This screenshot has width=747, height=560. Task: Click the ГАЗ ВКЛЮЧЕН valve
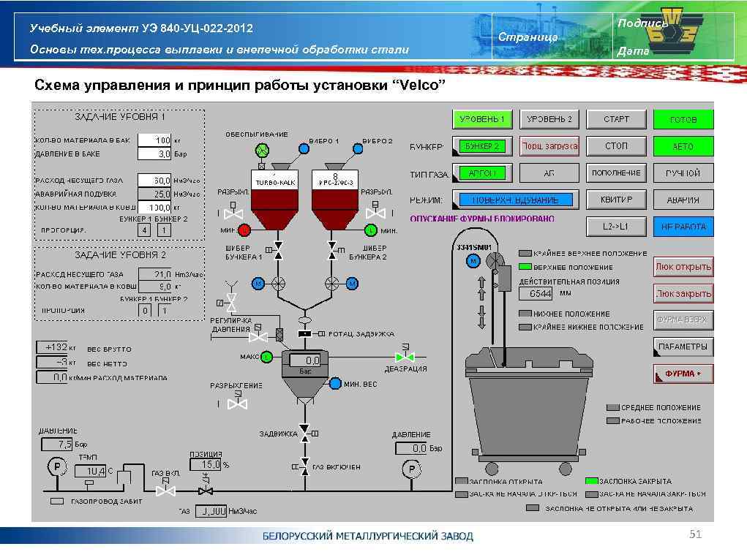click(304, 466)
